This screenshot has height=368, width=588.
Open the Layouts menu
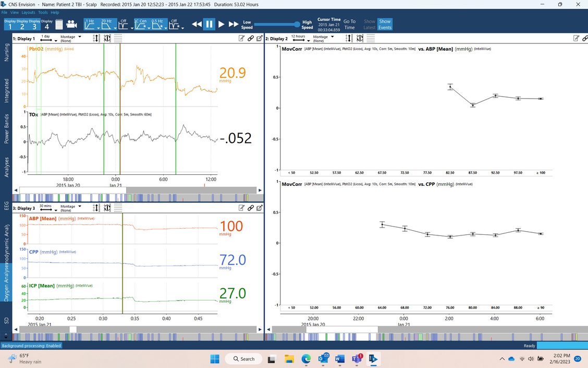28,12
